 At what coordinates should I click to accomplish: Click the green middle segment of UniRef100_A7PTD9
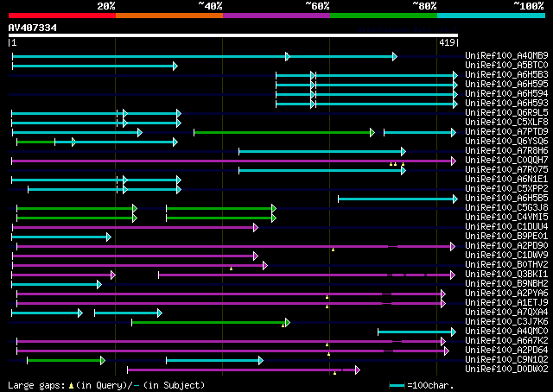point(284,133)
